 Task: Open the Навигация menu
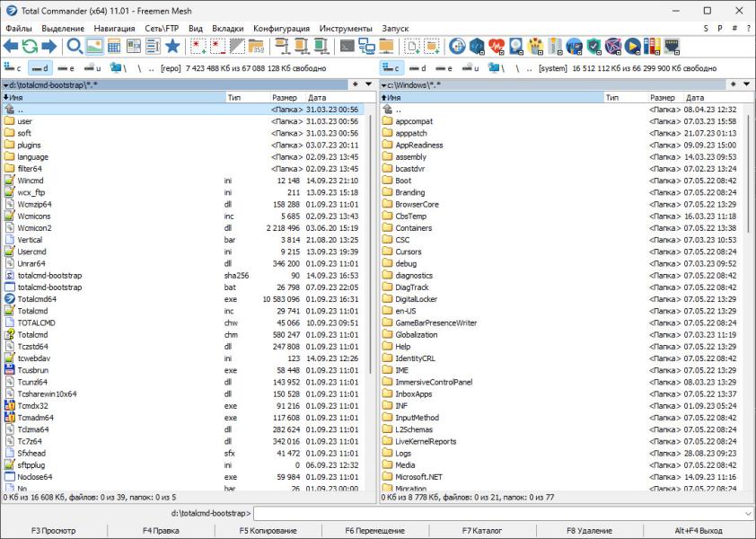pos(115,29)
